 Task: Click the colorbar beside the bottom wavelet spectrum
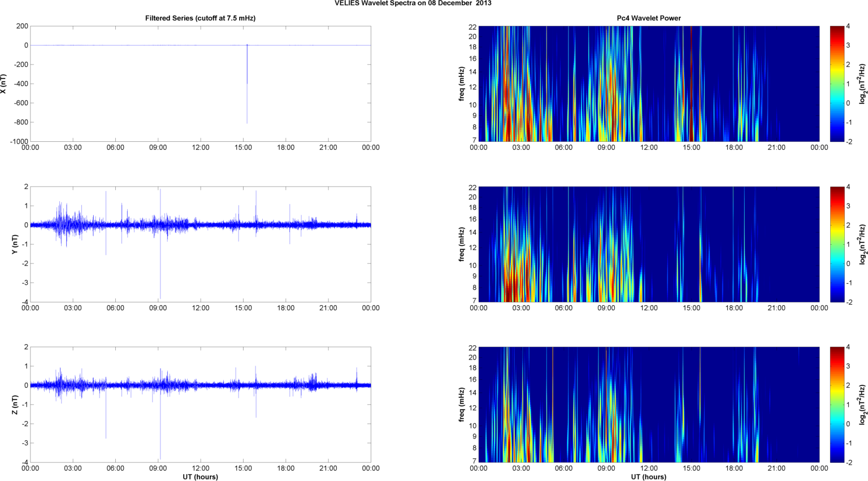[x=837, y=405]
